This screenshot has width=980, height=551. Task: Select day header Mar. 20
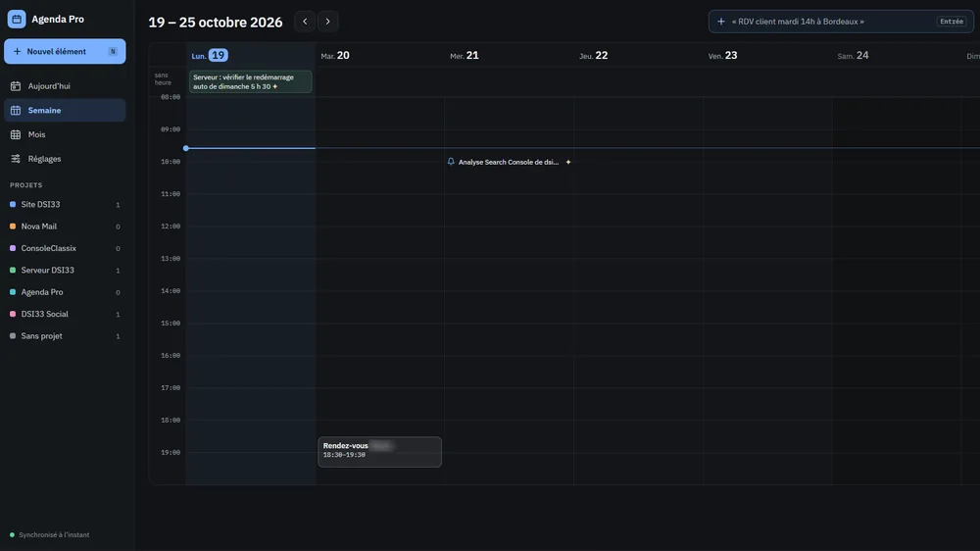[x=335, y=56]
